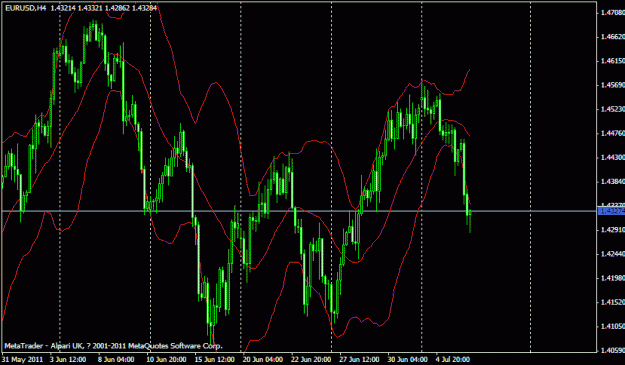Click the low value 1.42862
The height and width of the screenshot is (365, 625).
pyautogui.click(x=117, y=8)
